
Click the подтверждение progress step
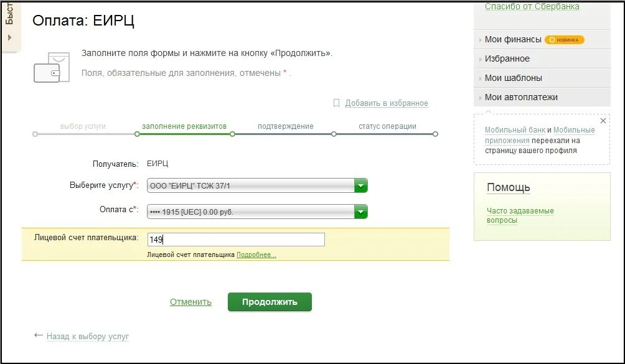click(x=285, y=126)
